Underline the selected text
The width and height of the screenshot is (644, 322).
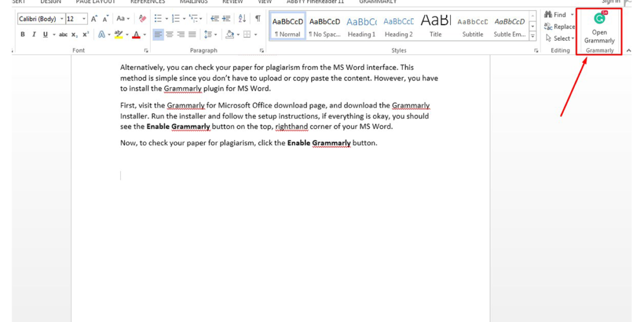[45, 35]
